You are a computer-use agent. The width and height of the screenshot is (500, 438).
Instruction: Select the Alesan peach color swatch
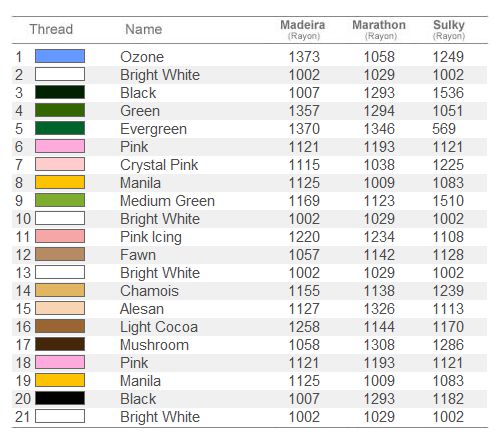pos(60,308)
